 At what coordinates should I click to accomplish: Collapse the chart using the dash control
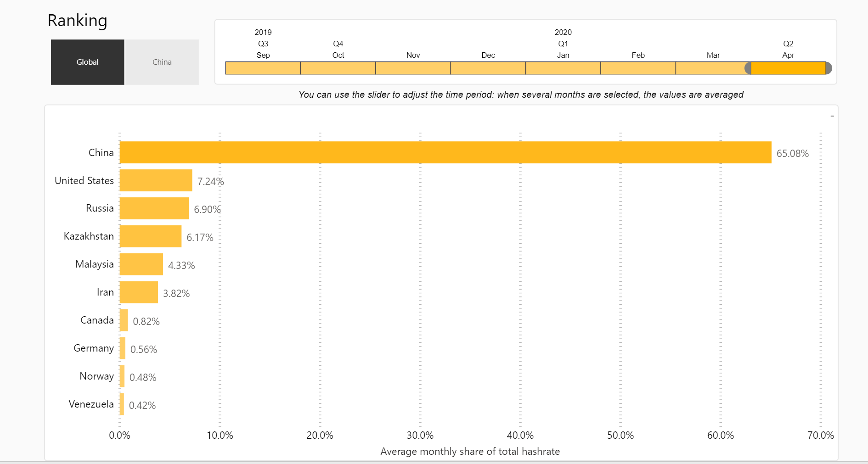pyautogui.click(x=832, y=116)
